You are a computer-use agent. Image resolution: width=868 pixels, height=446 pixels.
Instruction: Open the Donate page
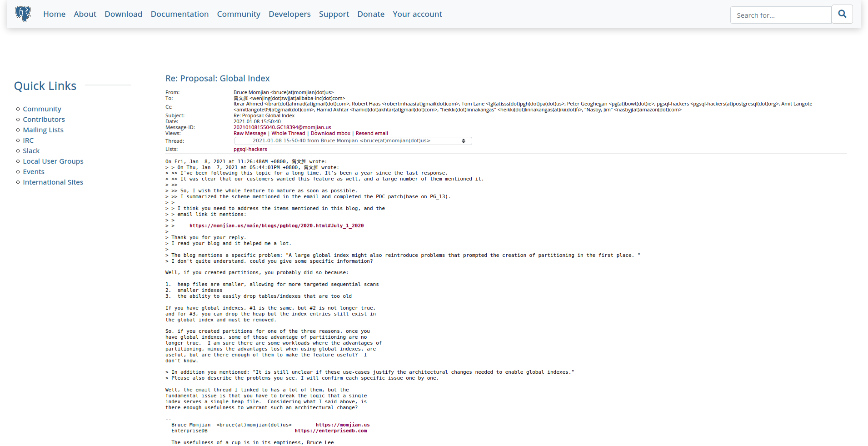pyautogui.click(x=371, y=14)
